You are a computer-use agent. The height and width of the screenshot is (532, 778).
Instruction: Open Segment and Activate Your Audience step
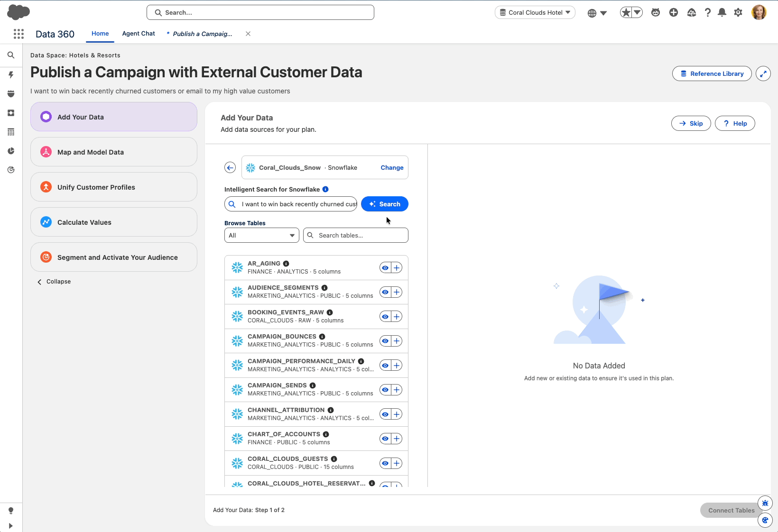tap(114, 257)
